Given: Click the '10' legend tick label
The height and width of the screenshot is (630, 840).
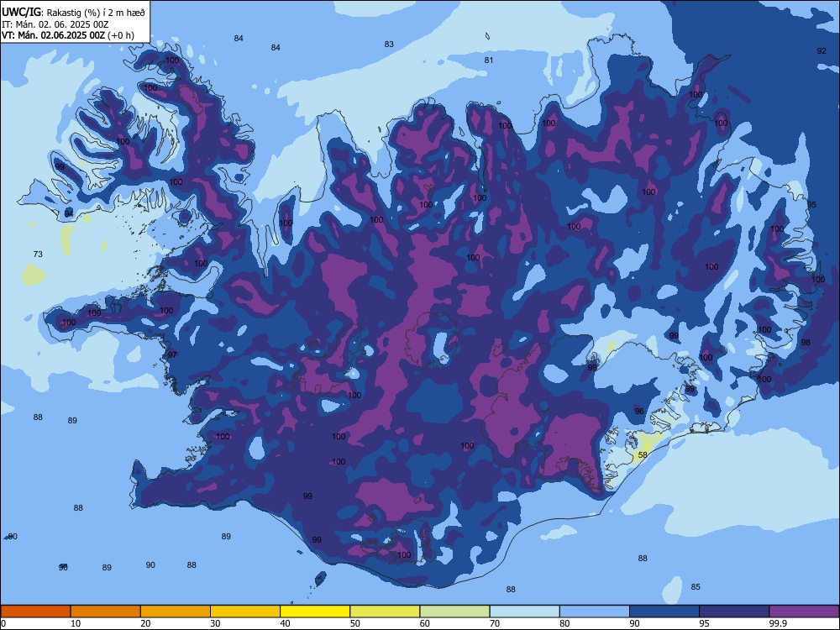Looking at the screenshot, I should tap(76, 623).
